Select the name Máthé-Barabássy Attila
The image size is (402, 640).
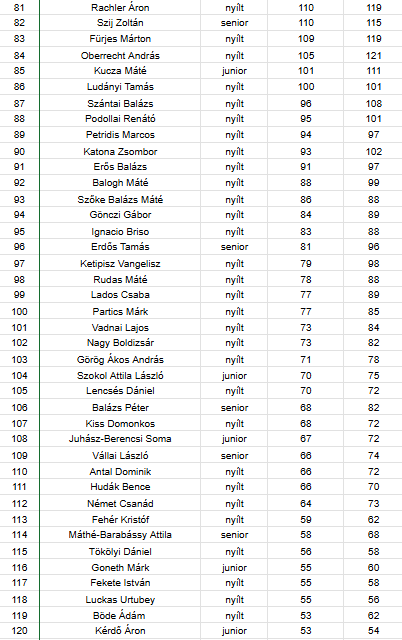(120, 535)
